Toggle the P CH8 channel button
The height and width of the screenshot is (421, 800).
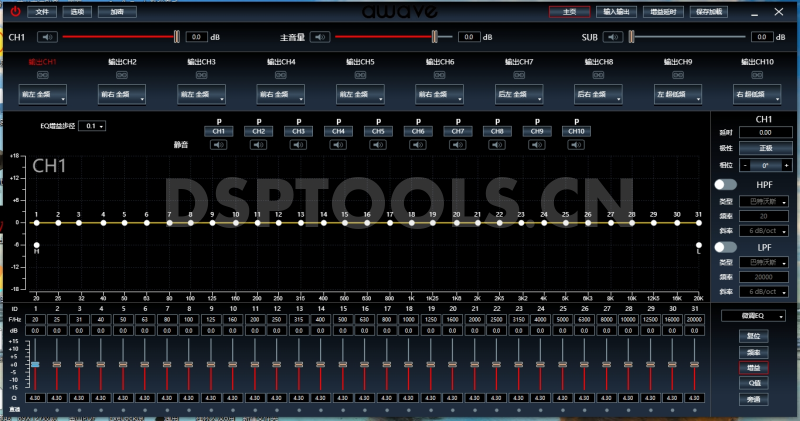pyautogui.click(x=497, y=131)
